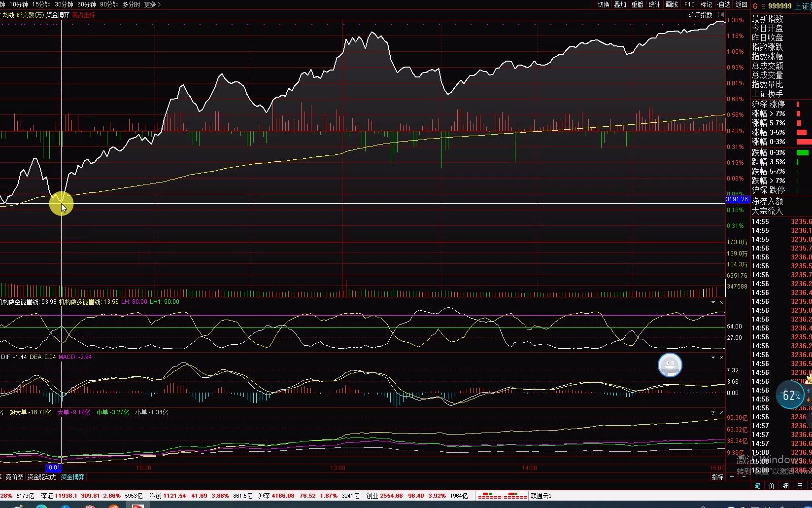Open the 统计 statistics tool
Screen dimensions: 812x508
pos(654,4)
